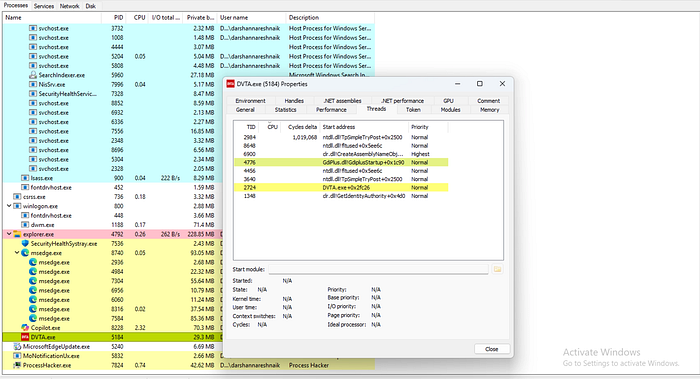Switch to the Memory tab
Screen dimensions: 700x379
click(x=489, y=109)
